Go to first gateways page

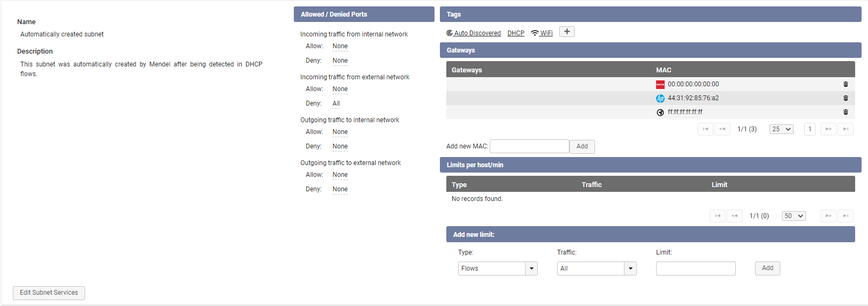(x=705, y=129)
